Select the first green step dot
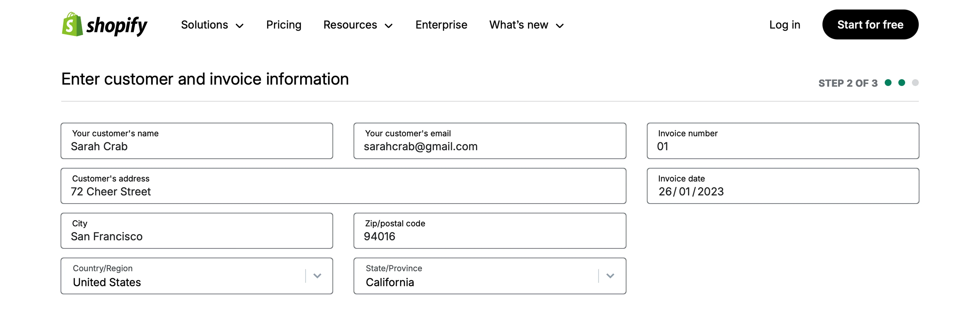980x314 pixels. tap(888, 82)
